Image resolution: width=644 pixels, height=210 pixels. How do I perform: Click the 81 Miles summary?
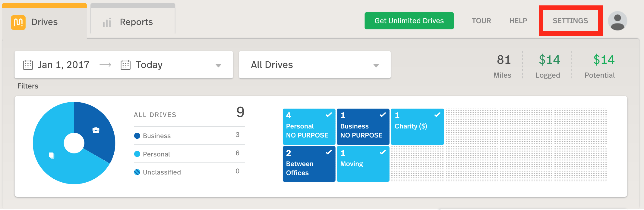[503, 66]
